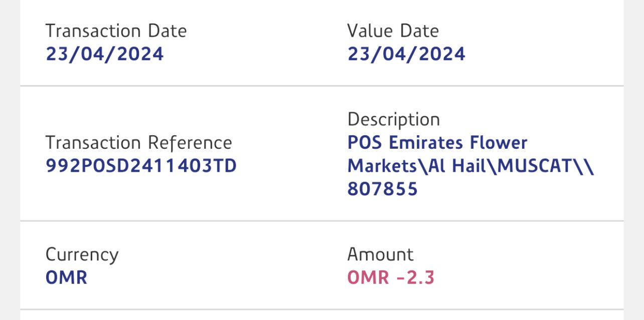Select the reference number 992POSD2411403TD
The image size is (644, 320).
[141, 166]
